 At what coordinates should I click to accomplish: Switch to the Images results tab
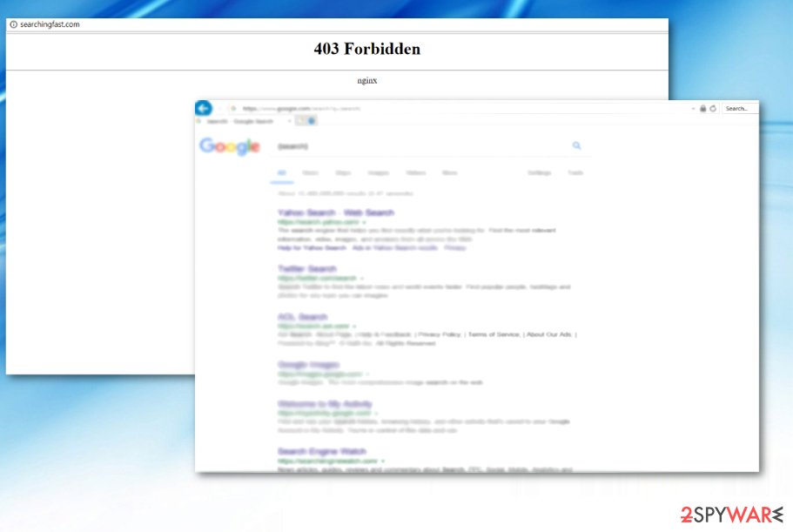pos(379,173)
